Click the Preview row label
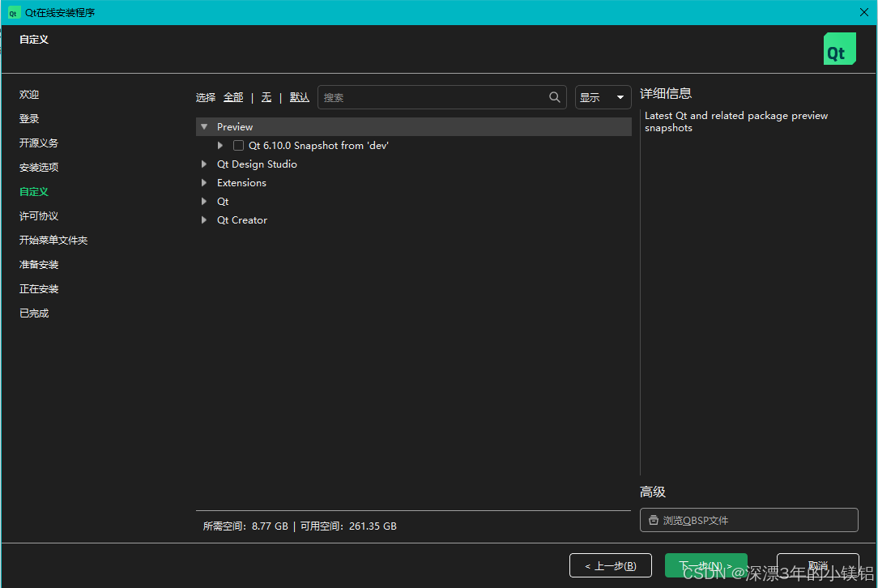Viewport: 878px width, 588px height. tap(235, 127)
